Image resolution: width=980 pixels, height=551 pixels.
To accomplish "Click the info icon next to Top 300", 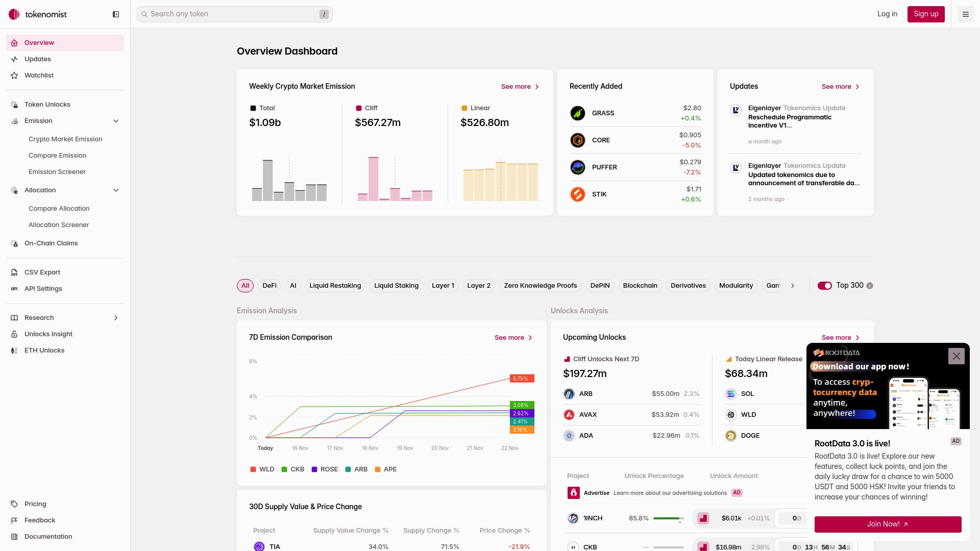I will point(870,286).
